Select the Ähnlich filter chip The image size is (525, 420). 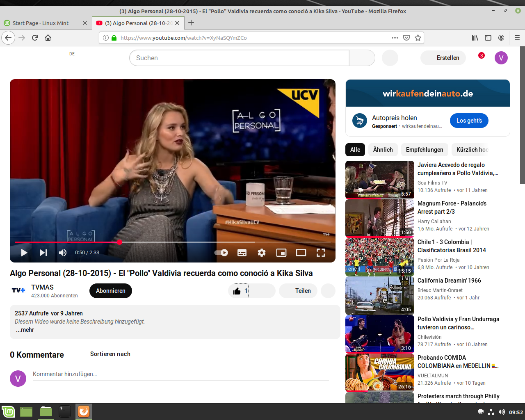coord(383,150)
